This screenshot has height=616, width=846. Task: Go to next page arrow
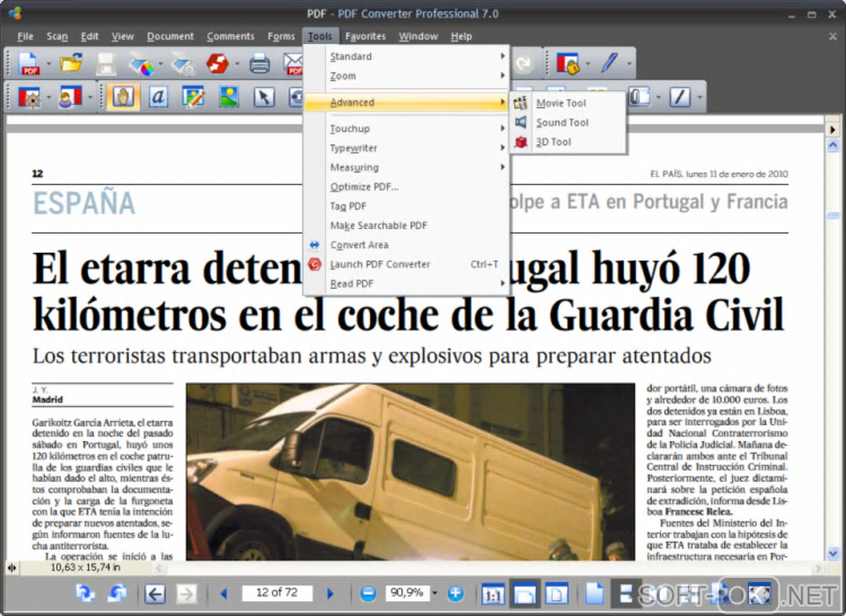point(330,594)
